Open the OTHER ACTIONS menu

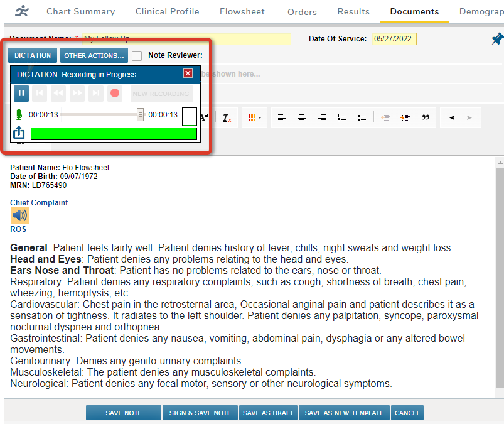(94, 55)
